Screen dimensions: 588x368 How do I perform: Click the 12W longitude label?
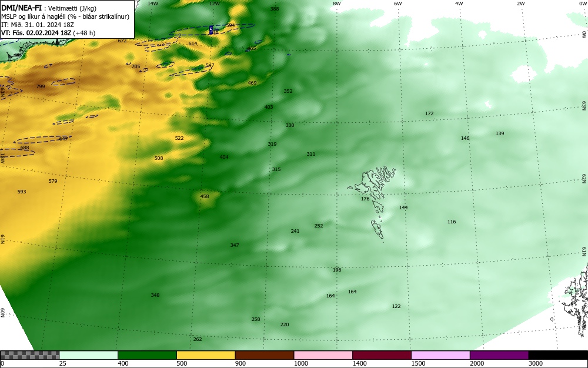point(215,4)
